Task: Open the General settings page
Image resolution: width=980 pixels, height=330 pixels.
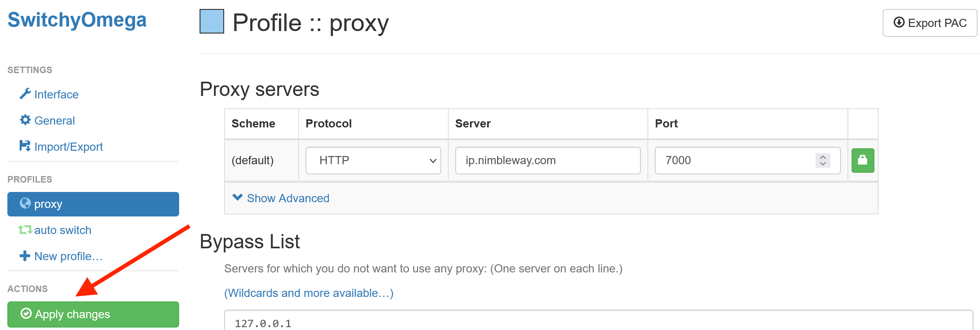Action: (x=54, y=120)
